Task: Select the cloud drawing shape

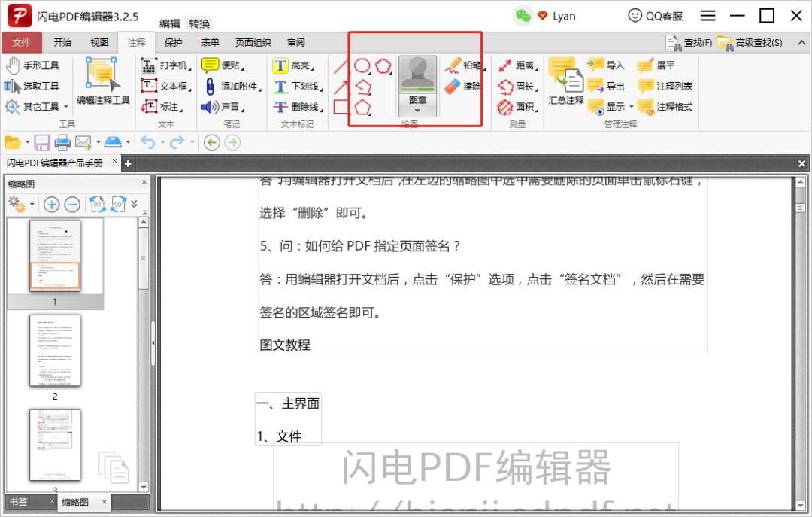Action: (383, 66)
